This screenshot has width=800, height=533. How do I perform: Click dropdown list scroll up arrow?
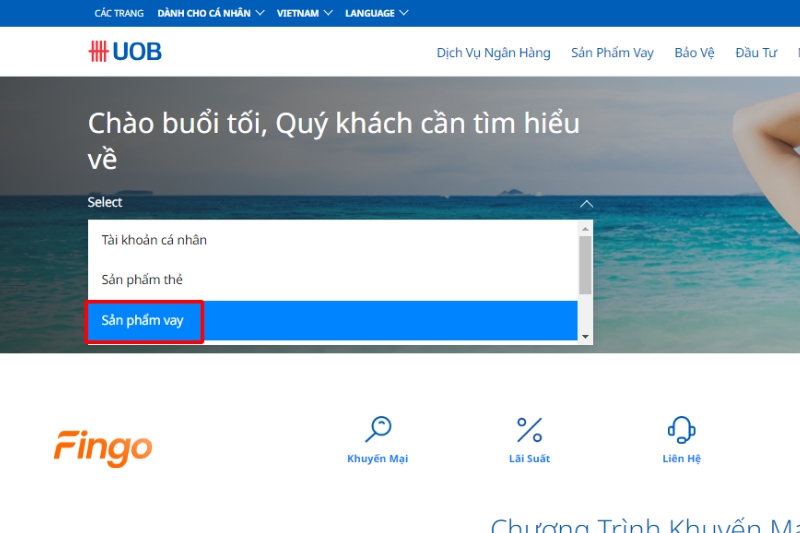(x=585, y=229)
